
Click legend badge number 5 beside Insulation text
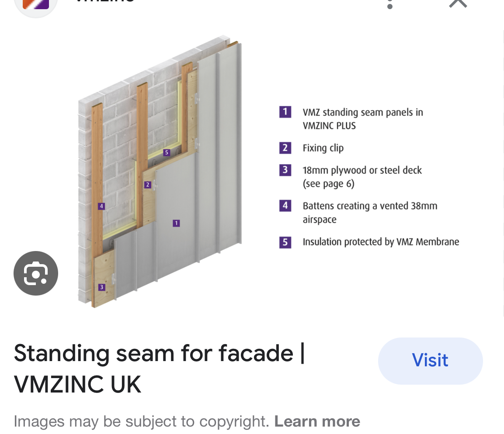285,241
